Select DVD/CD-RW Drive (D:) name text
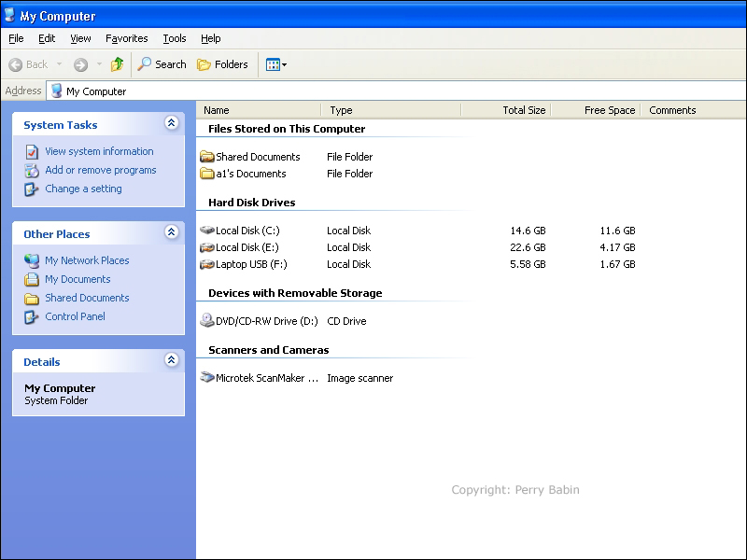Image resolution: width=747 pixels, height=560 pixels. [267, 321]
